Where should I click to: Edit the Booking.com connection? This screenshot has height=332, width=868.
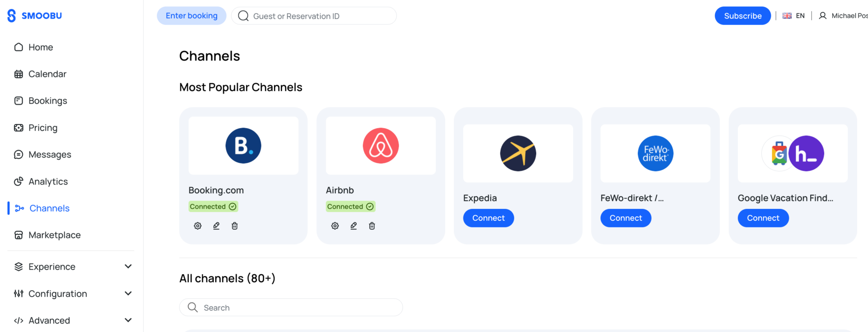coord(217,226)
